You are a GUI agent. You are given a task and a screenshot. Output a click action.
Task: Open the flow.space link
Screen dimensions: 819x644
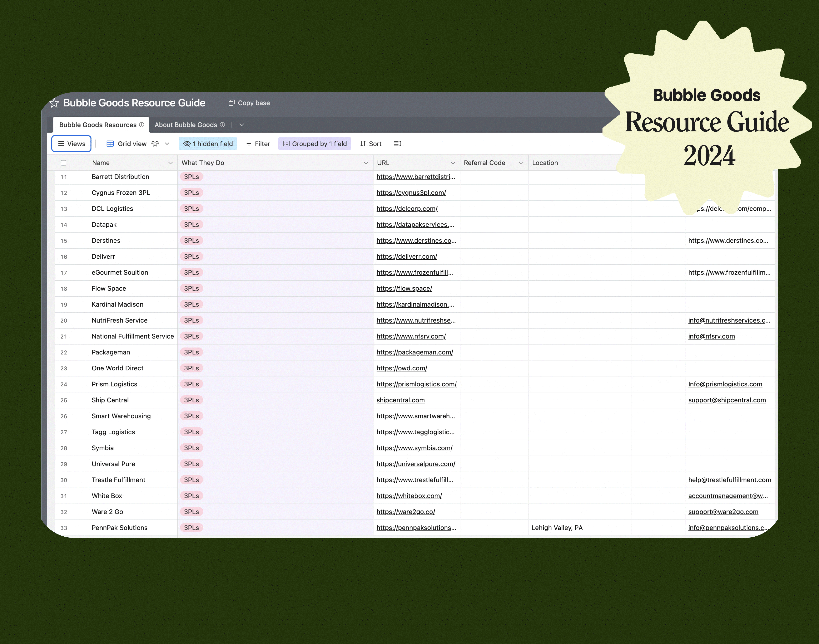(x=405, y=288)
